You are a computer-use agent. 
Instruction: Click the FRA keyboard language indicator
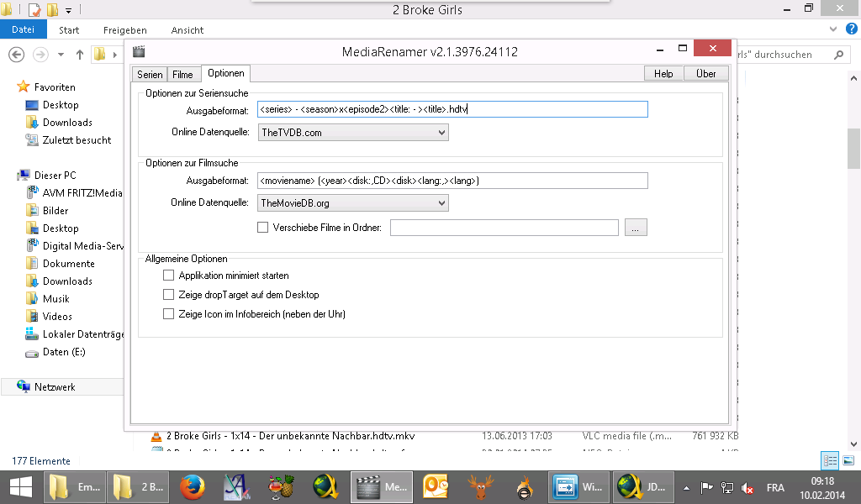click(x=775, y=487)
